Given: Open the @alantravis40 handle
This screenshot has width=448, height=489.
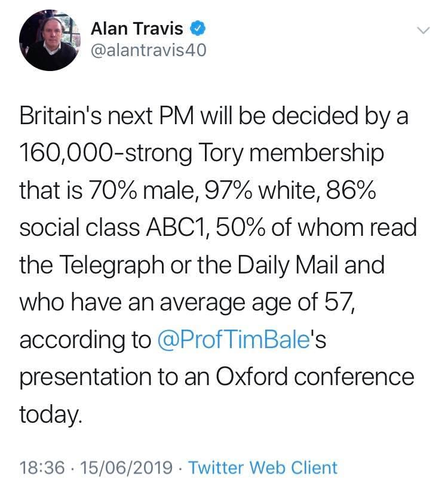Looking at the screenshot, I should point(149,50).
